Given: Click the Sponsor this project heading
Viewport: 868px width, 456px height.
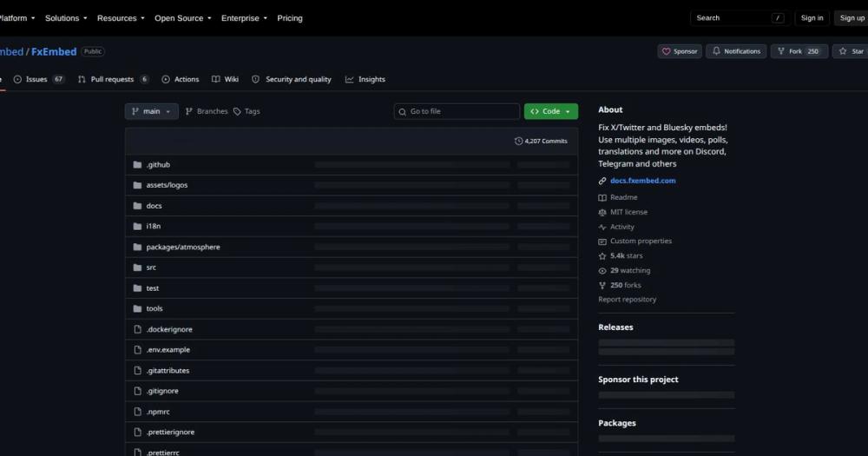Looking at the screenshot, I should [x=638, y=380].
